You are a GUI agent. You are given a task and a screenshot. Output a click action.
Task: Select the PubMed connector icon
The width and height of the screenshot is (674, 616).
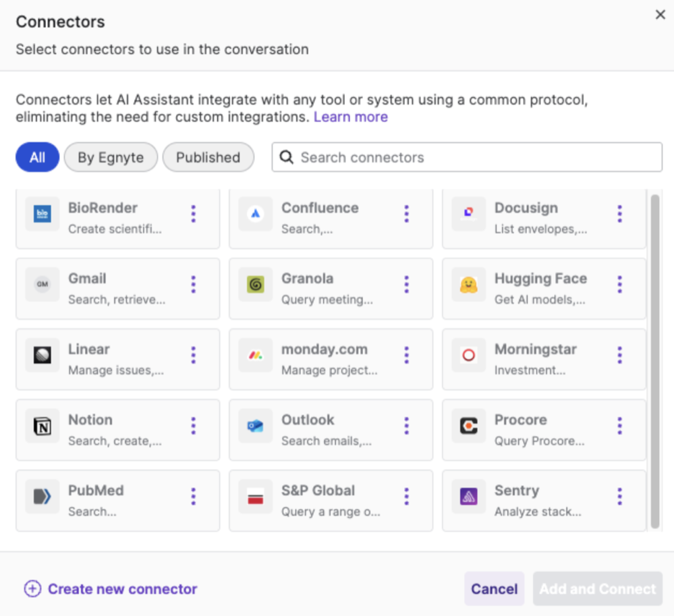click(x=42, y=497)
